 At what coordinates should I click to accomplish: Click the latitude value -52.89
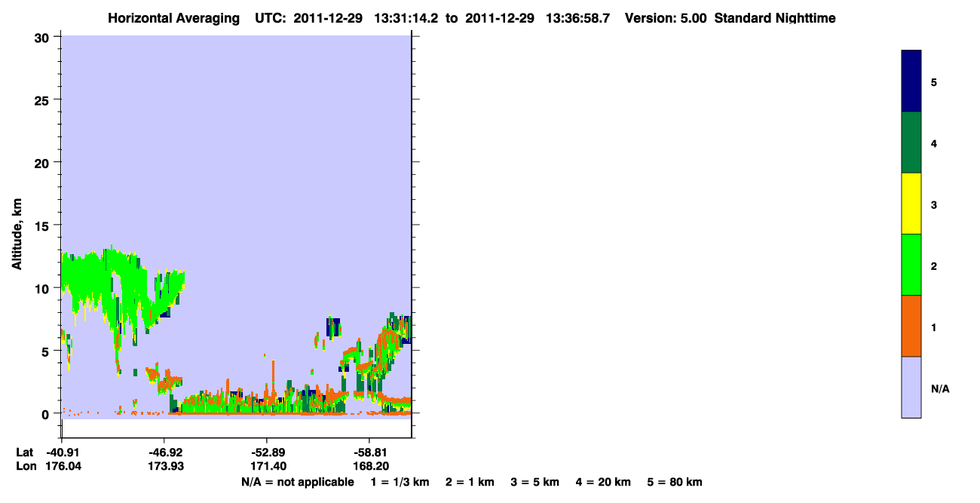coord(267,452)
